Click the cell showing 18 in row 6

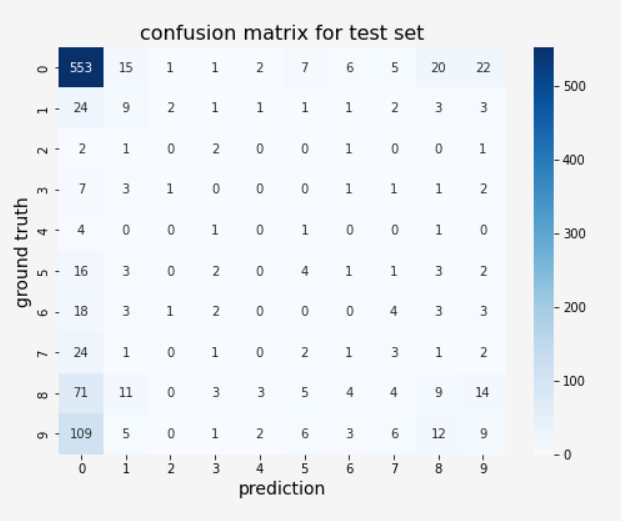point(81,312)
